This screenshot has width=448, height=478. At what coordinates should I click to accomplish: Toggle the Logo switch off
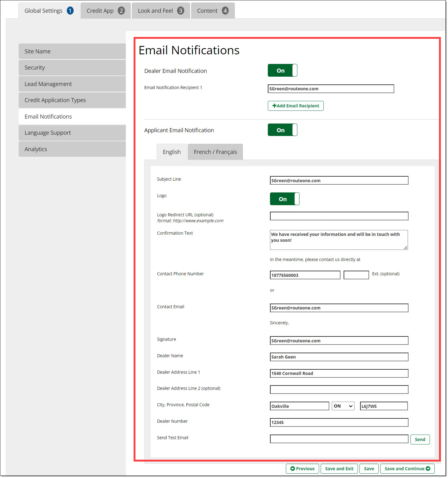[284, 199]
